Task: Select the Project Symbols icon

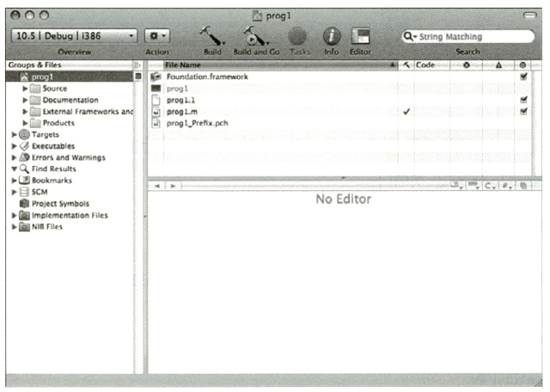Action: tap(25, 204)
